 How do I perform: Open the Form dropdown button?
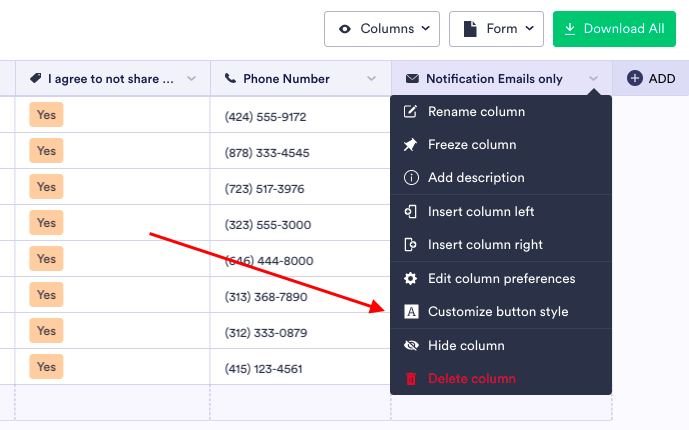(496, 29)
